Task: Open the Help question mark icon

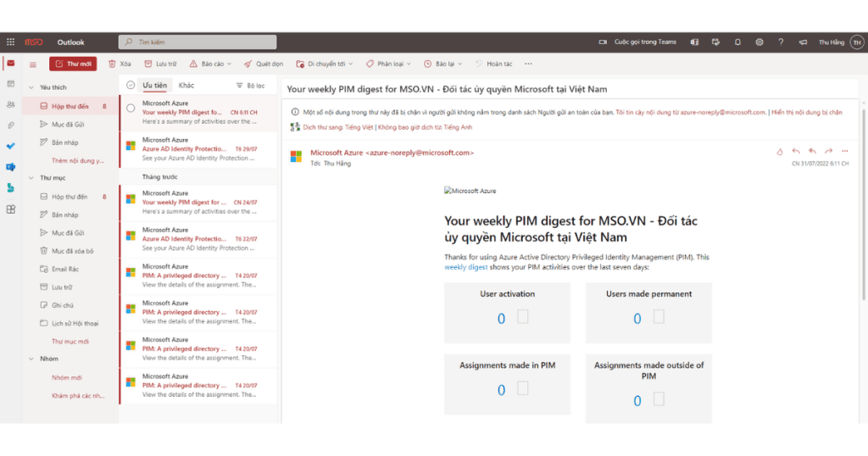Action: [x=781, y=42]
